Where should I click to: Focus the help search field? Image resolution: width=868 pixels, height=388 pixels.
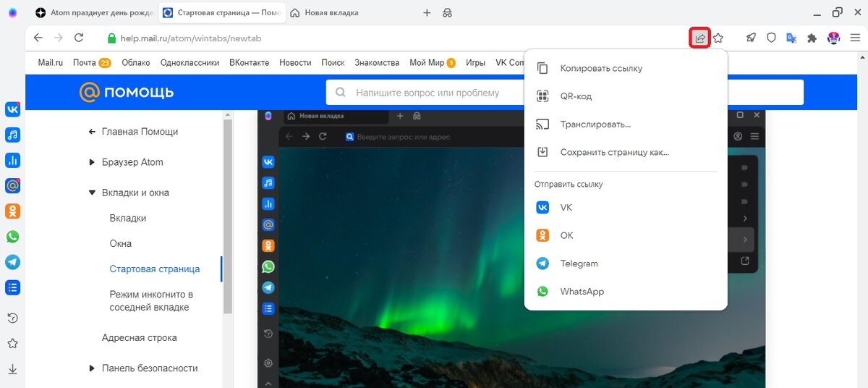pos(565,93)
